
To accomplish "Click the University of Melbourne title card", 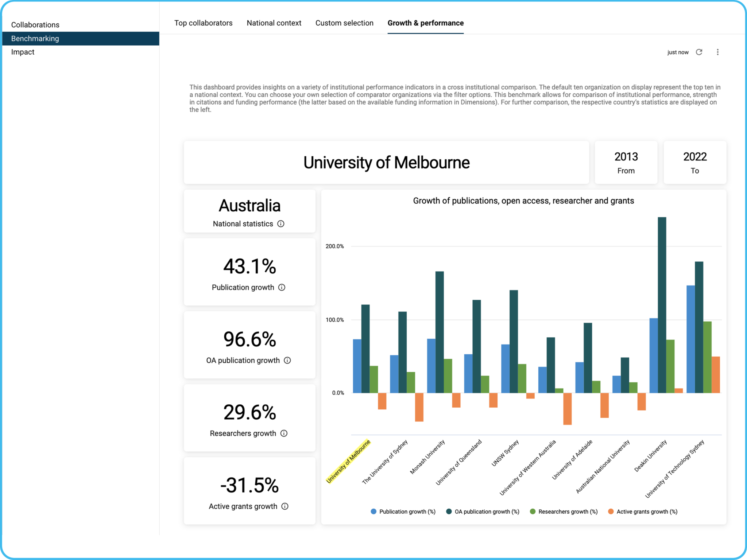I will [x=386, y=162].
